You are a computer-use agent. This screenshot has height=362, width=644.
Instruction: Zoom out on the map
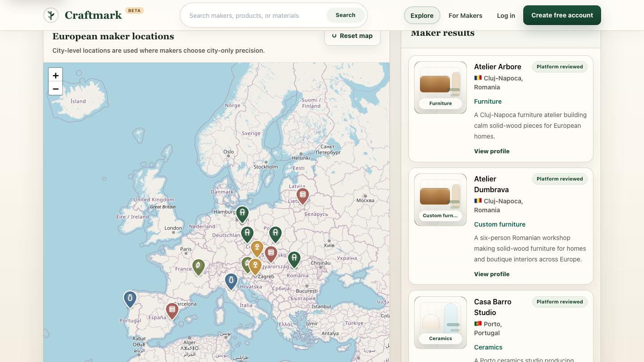pyautogui.click(x=55, y=88)
